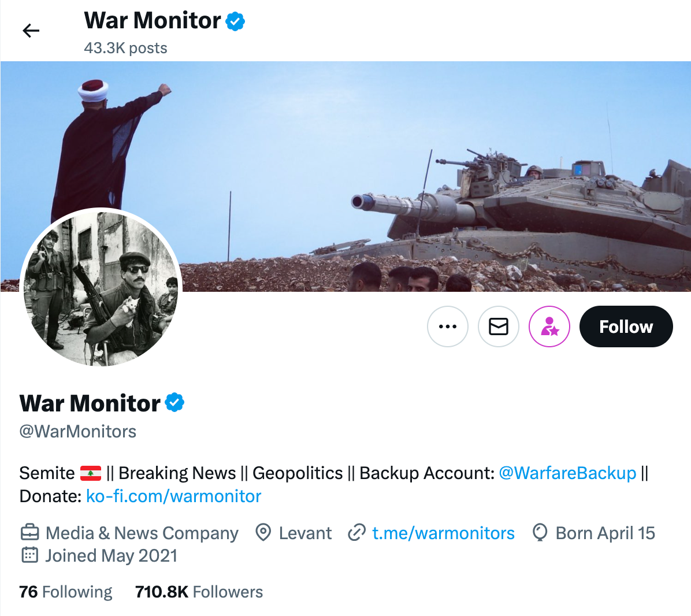Click the briefcase category icon

pos(29,532)
